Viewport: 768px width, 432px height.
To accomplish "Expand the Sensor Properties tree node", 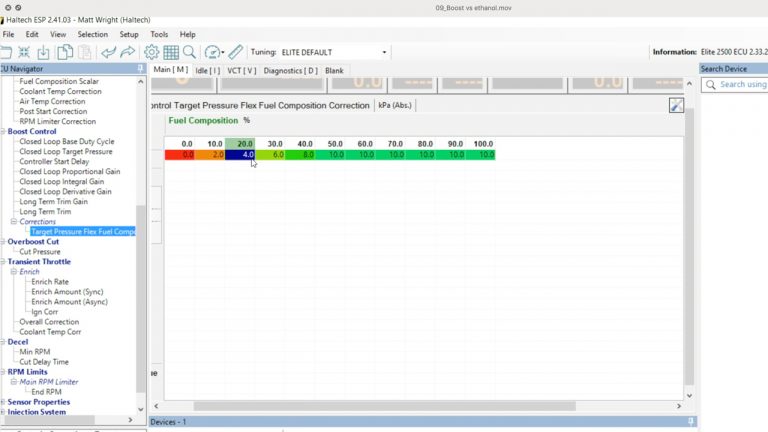I will pyautogui.click(x=3, y=401).
